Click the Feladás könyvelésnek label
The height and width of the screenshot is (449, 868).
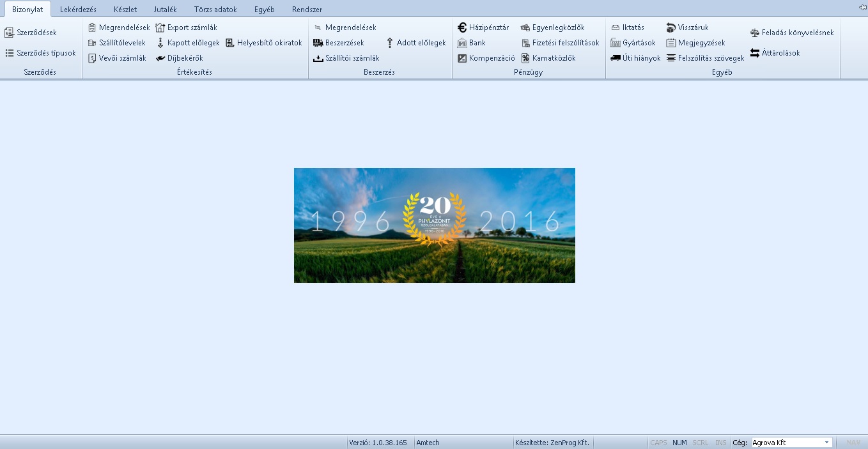click(798, 33)
